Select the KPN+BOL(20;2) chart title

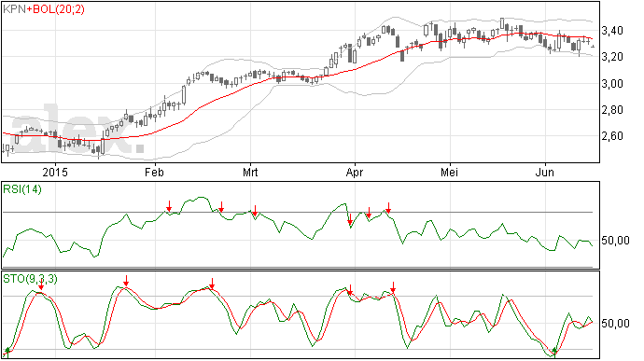tap(44, 9)
